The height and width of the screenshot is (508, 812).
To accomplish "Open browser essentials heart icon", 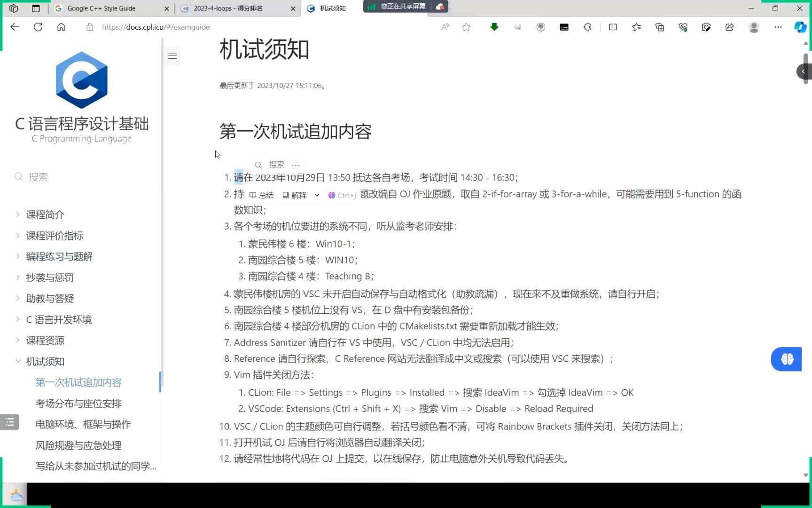I will [683, 27].
